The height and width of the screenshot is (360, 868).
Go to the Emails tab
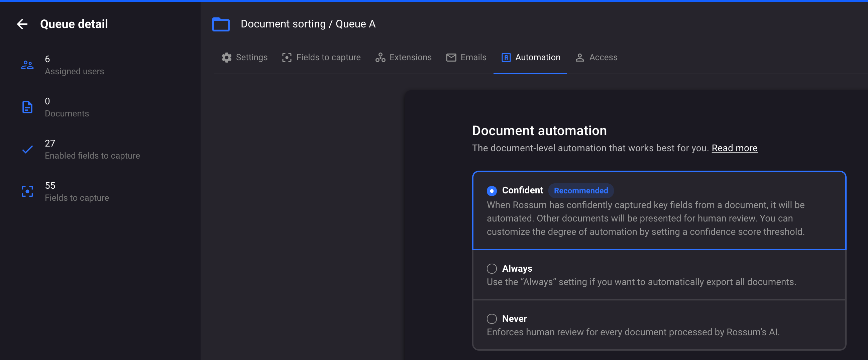(x=466, y=58)
